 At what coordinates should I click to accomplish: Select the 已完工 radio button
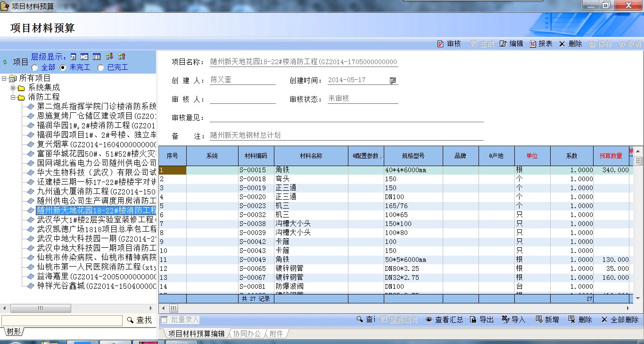pos(100,67)
